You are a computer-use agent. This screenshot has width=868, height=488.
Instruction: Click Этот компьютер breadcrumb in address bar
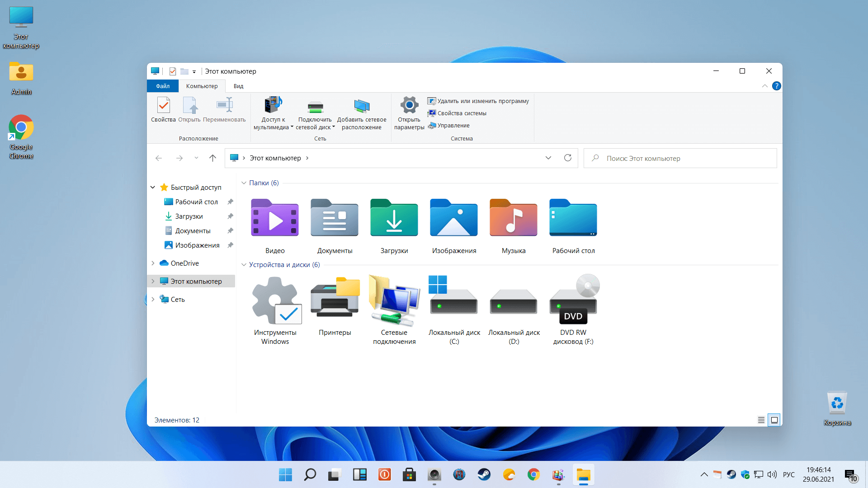275,158
